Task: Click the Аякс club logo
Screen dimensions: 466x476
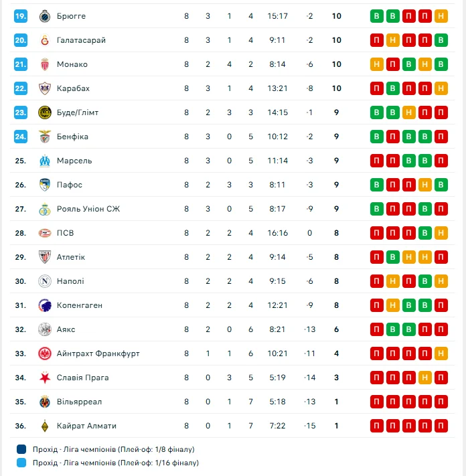Action: (x=45, y=329)
